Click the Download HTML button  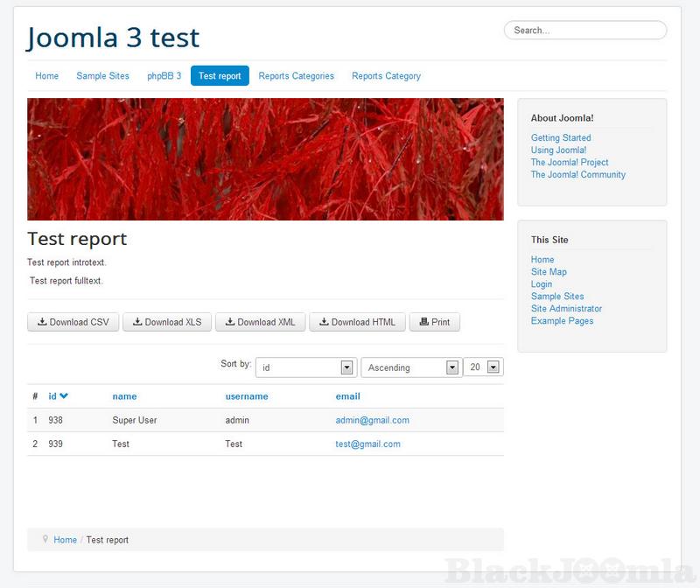click(x=357, y=322)
